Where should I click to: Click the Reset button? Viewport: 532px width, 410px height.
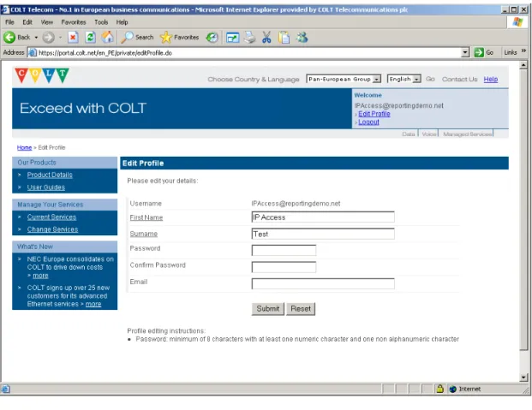click(x=301, y=309)
